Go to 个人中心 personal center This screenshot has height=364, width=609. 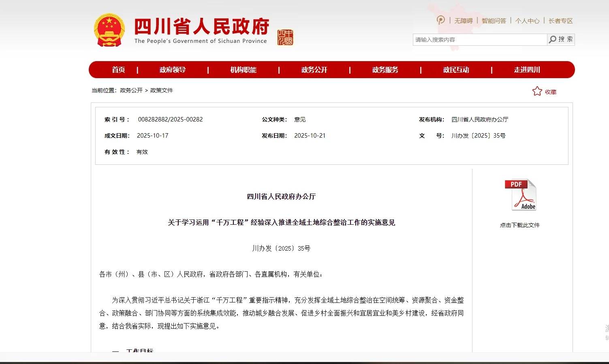527,21
